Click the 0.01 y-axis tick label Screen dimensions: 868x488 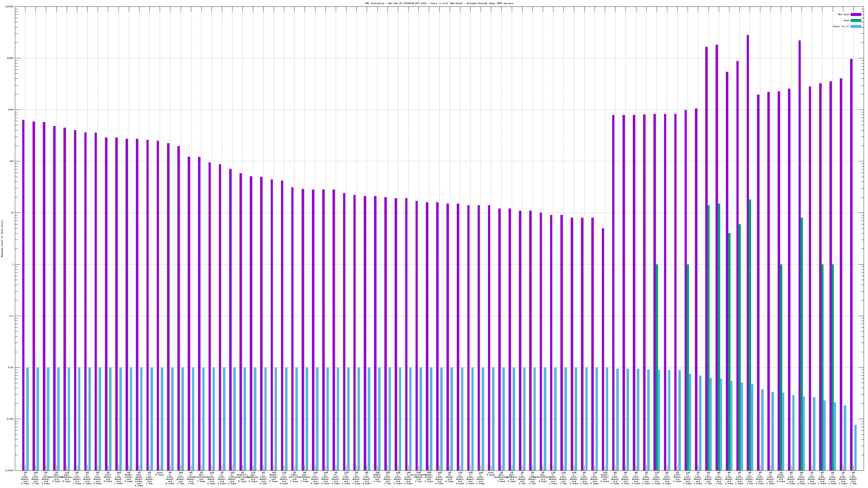(x=11, y=368)
